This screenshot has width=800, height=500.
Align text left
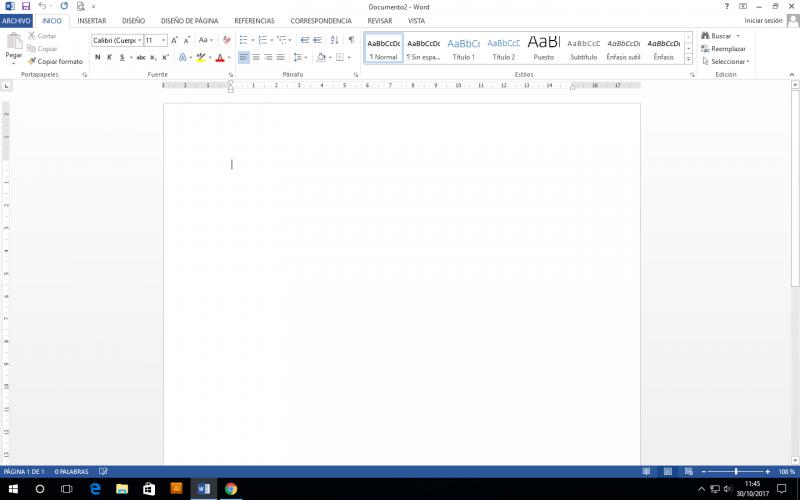(244, 57)
